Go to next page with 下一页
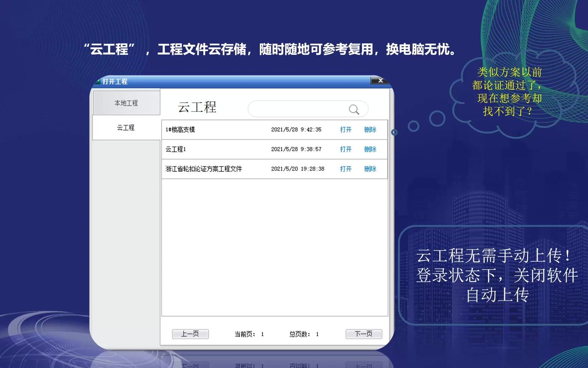Viewport: 588px width, 368px height. tap(364, 334)
